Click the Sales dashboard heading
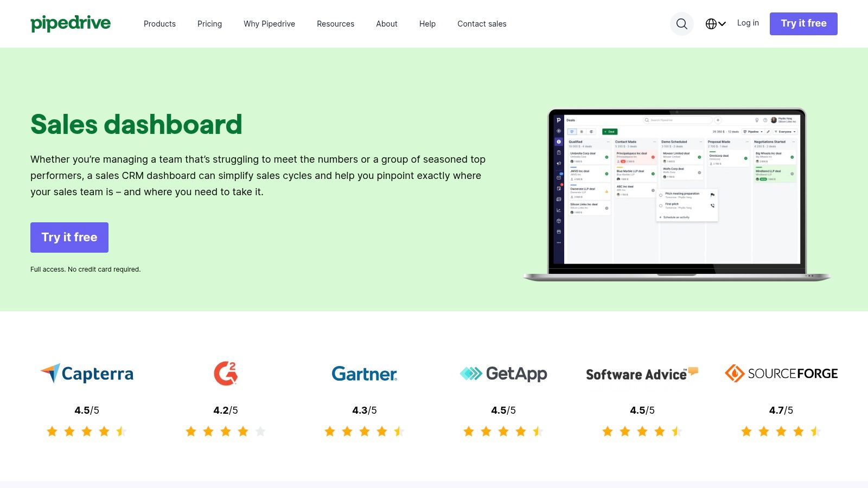 coord(136,124)
